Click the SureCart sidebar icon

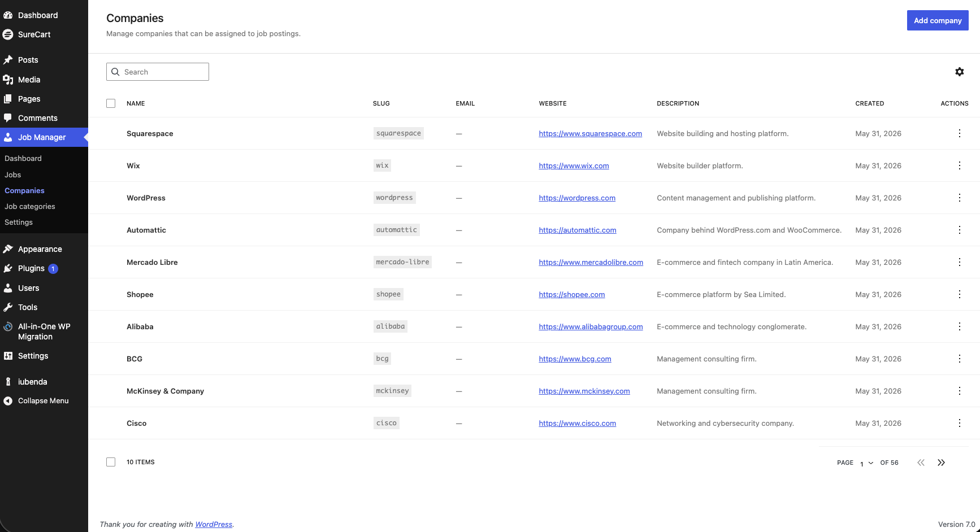coord(8,34)
